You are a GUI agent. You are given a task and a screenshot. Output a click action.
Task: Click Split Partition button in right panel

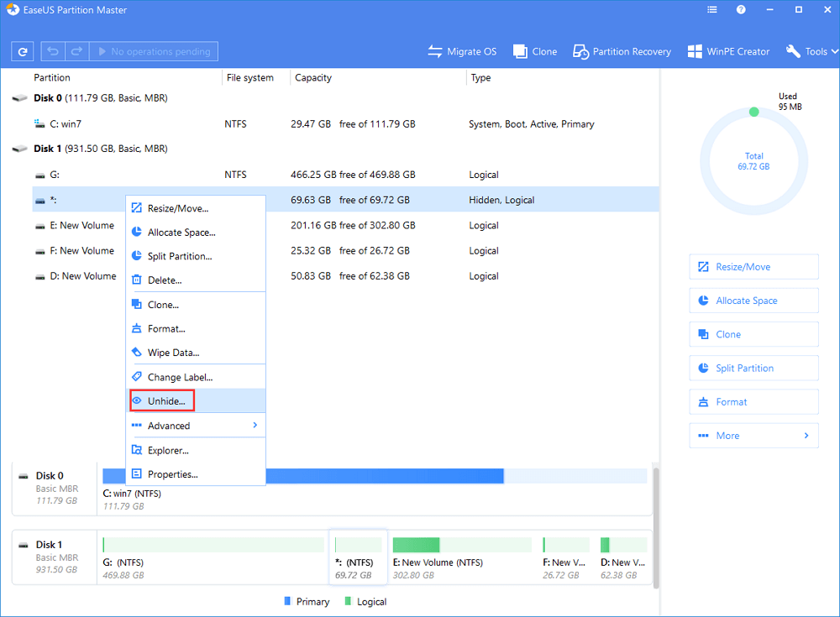[753, 369]
